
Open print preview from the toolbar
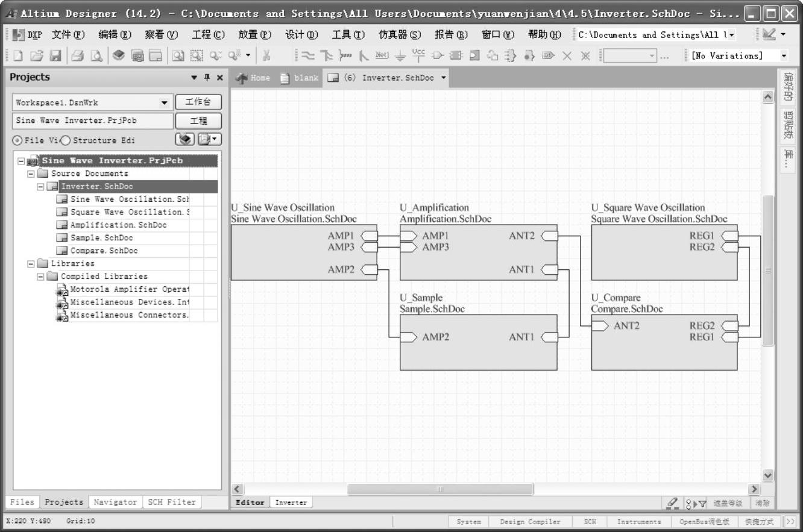(96, 56)
